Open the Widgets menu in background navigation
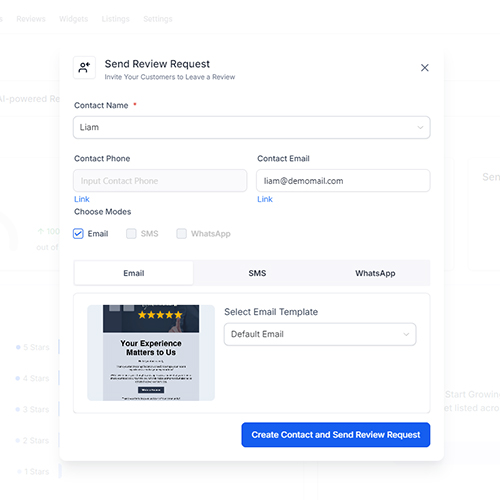 (74, 19)
